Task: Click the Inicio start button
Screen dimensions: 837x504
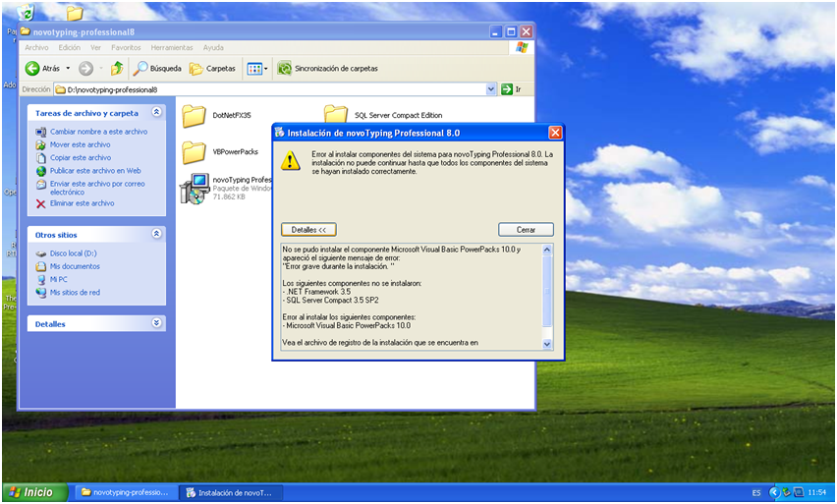Action: (35, 492)
